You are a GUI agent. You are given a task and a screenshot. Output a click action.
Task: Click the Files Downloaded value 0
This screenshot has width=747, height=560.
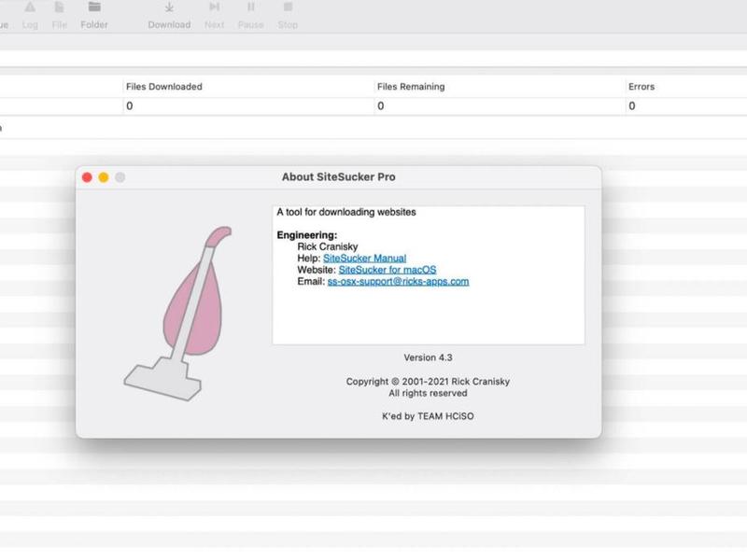point(130,106)
